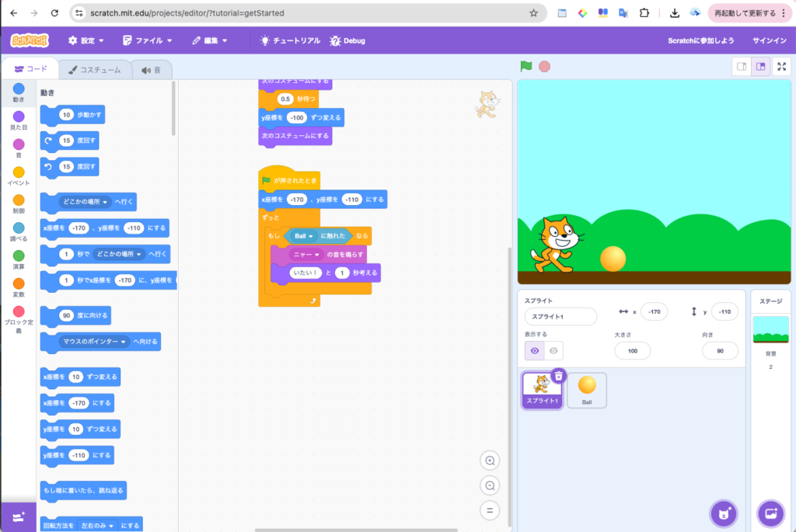Expand ニャー sound dropdown in script
The width and height of the screenshot is (796, 532).
tap(305, 255)
